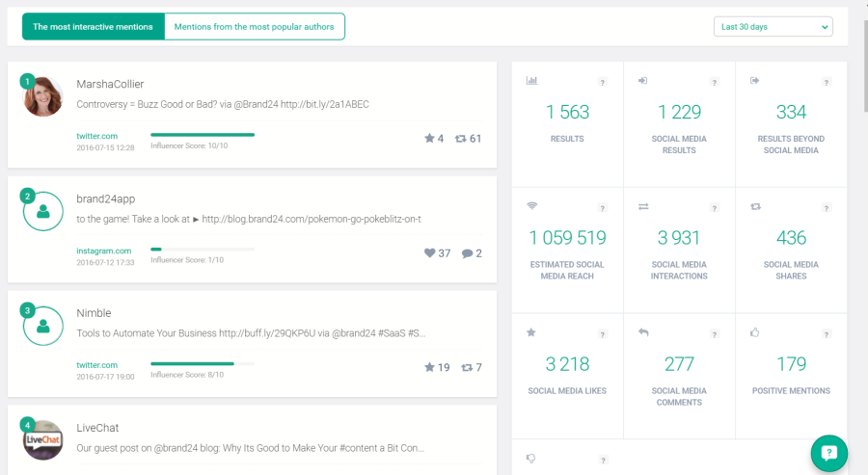The width and height of the screenshot is (868, 475).
Task: Click help icon in Social Media Likes tile
Action: pyautogui.click(x=602, y=334)
